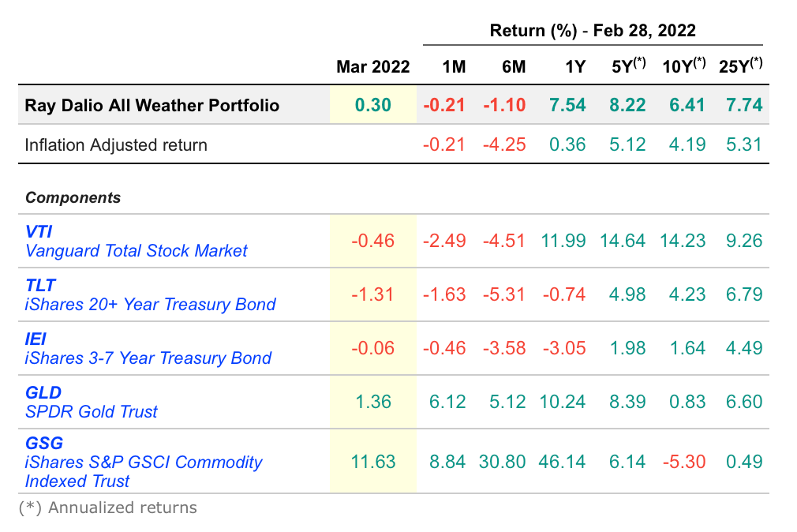Select the 6M column header
Image resolution: width=797 pixels, height=532 pixels.
[x=514, y=66]
